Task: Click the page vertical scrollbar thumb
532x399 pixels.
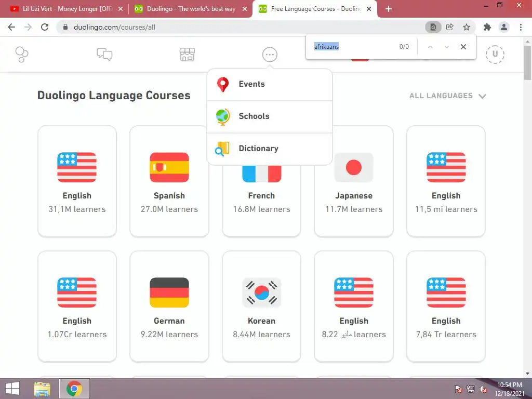Action: pos(528,63)
